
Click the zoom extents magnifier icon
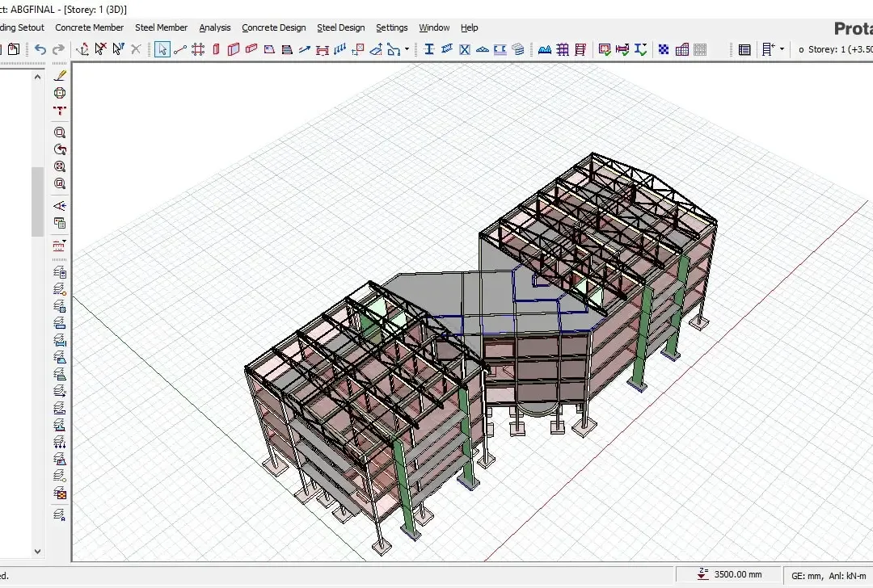(60, 166)
